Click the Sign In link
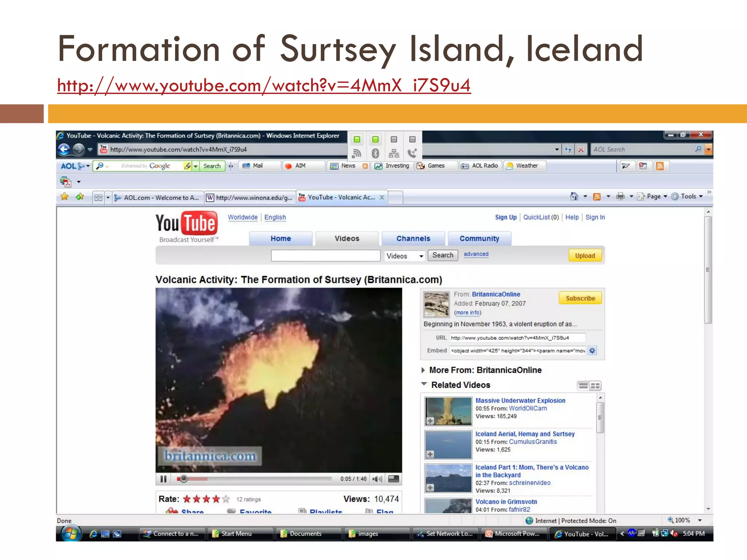Screen dimensions: 747x560 (595, 217)
